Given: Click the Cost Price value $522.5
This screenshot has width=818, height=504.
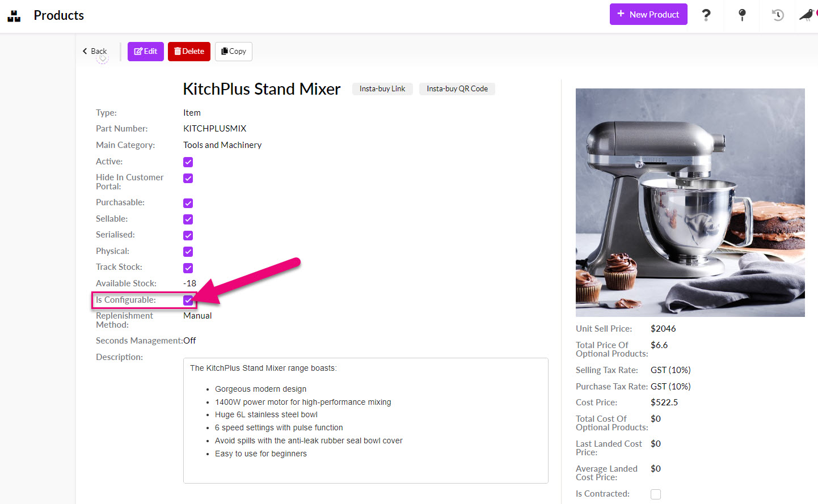Looking at the screenshot, I should (x=664, y=403).
